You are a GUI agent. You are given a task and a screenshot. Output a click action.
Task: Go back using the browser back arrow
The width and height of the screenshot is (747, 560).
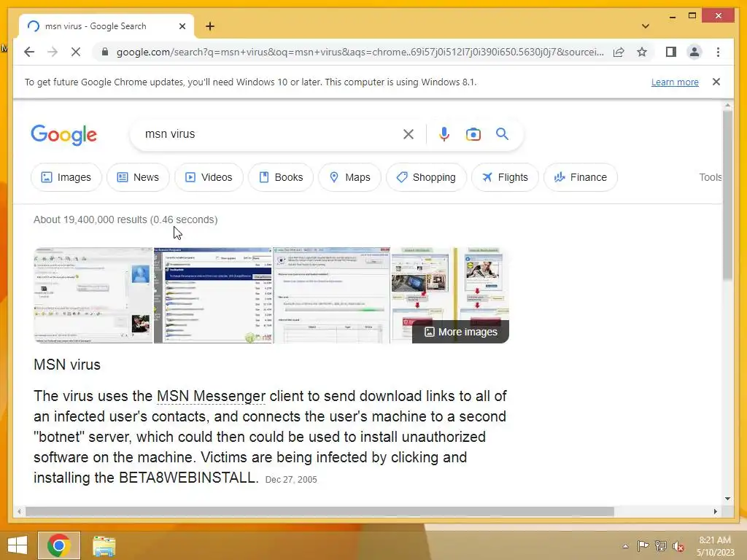coord(29,52)
